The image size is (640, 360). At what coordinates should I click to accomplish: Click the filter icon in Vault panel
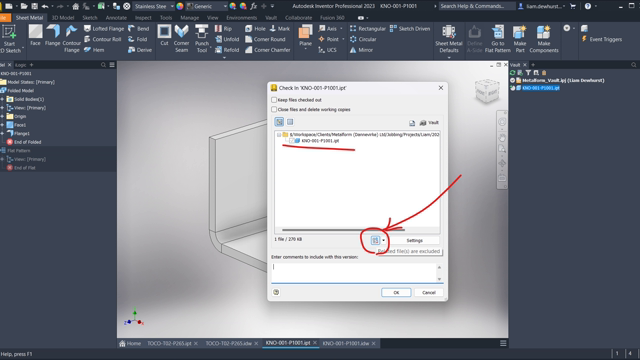pos(528,73)
